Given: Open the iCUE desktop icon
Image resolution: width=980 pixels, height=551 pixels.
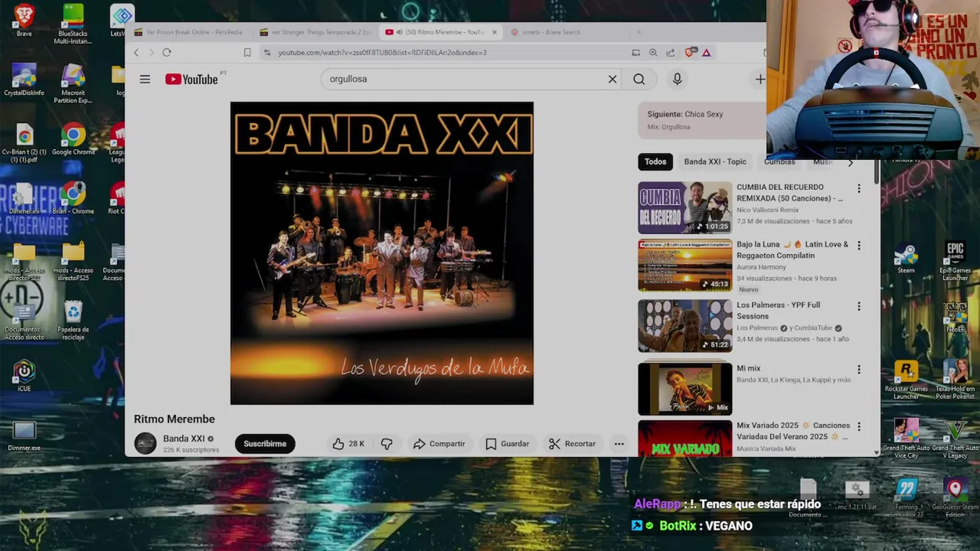Looking at the screenshot, I should (24, 377).
